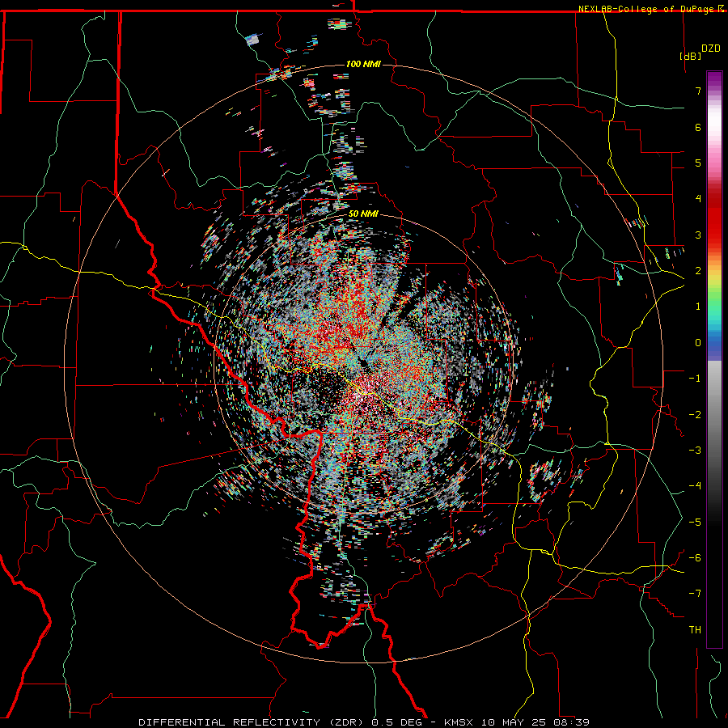Screen dimensions: 728x728
Task: Click the legend value 7 label
Action: 697,91
